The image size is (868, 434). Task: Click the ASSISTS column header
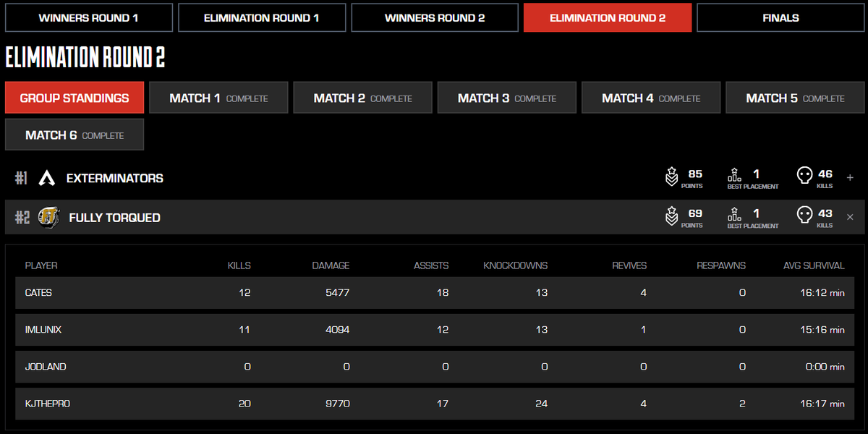pos(431,265)
